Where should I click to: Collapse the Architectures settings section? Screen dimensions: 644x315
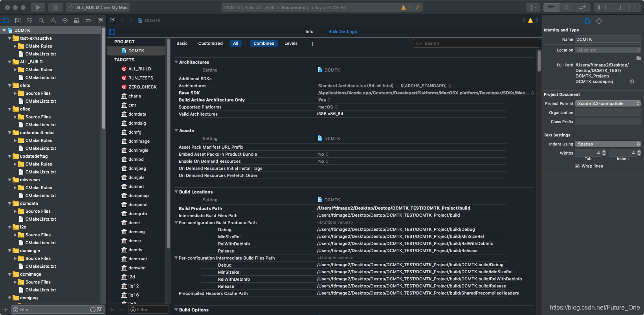click(176, 62)
